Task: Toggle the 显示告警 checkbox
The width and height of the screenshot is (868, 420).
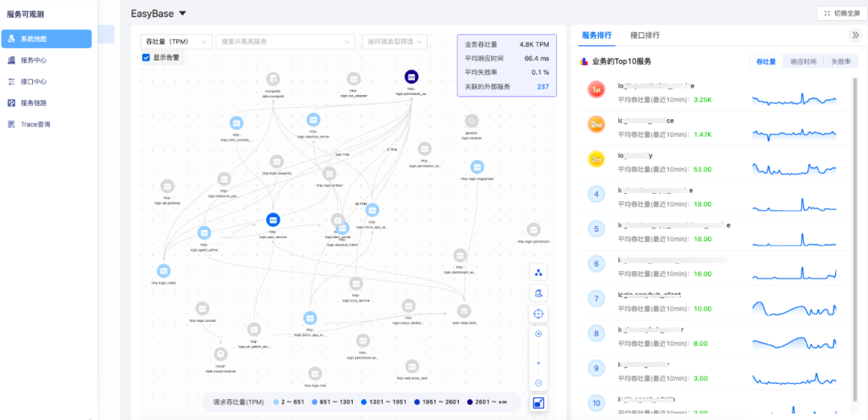Action: coord(146,57)
